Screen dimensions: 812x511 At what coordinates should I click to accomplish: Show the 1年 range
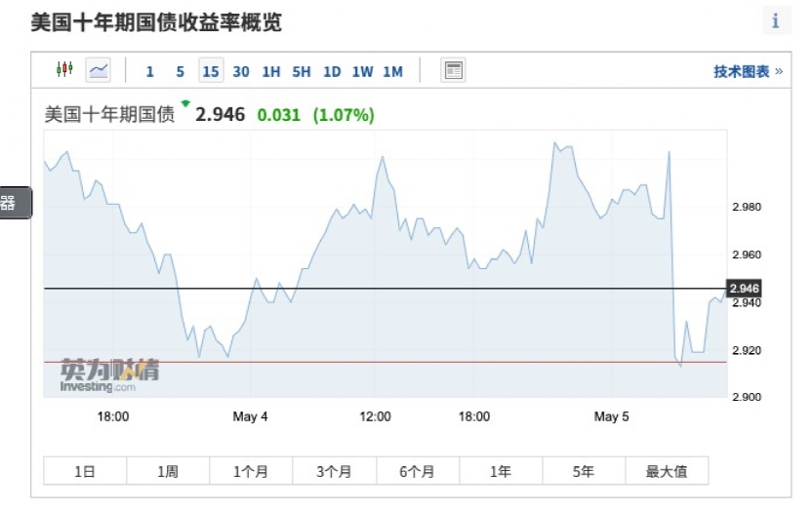coord(501,471)
